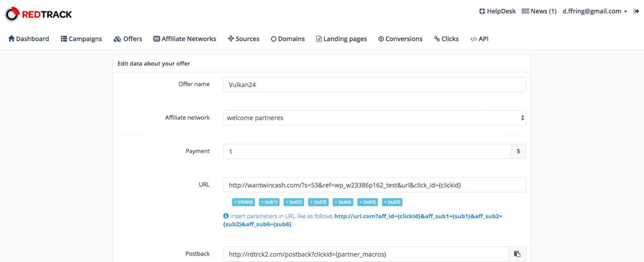Open the Conversions section

coord(400,39)
